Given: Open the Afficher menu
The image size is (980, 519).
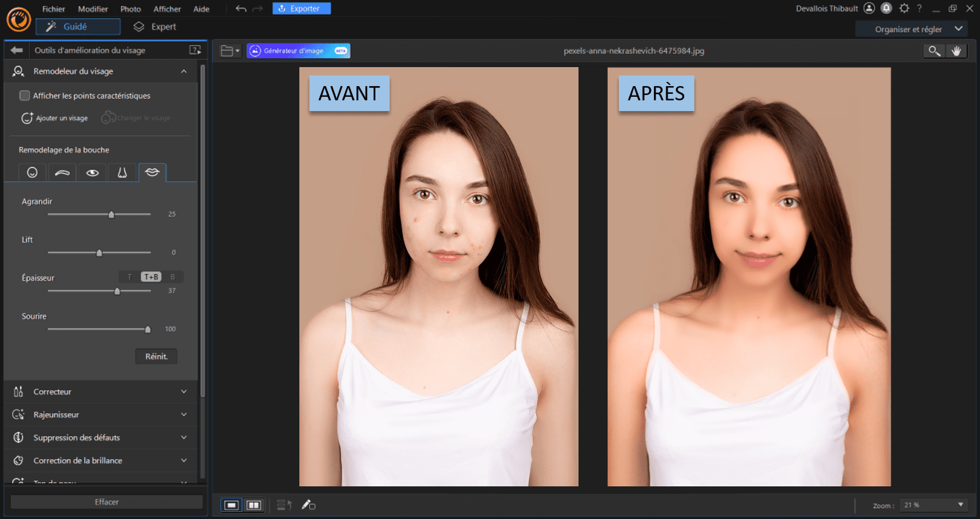Looking at the screenshot, I should point(167,9).
